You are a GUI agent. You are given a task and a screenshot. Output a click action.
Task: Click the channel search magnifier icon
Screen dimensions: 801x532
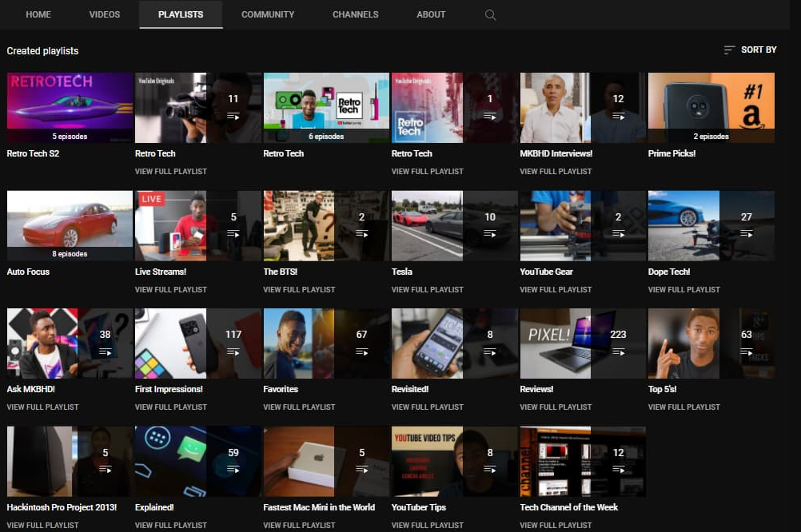point(491,15)
